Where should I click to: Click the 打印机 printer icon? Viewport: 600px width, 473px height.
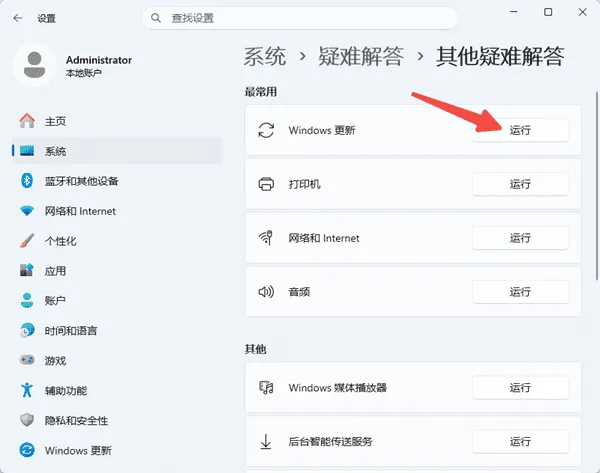(266, 184)
